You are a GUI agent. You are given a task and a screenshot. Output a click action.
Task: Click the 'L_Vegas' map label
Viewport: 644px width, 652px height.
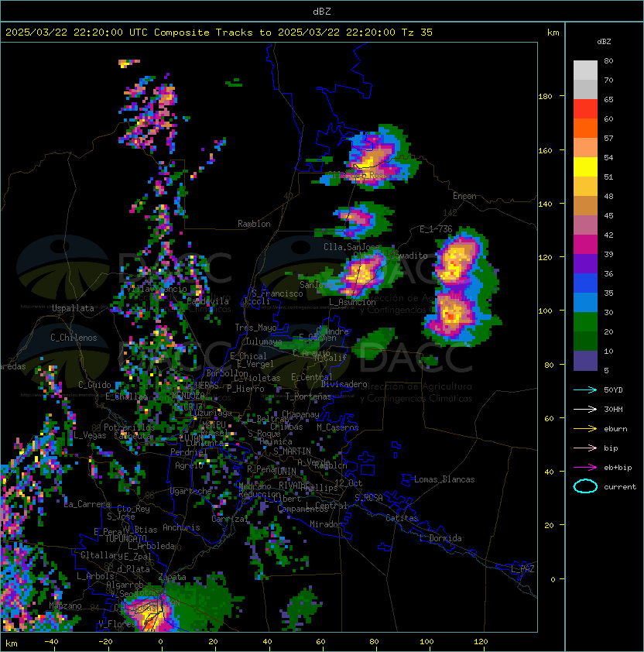click(x=91, y=435)
